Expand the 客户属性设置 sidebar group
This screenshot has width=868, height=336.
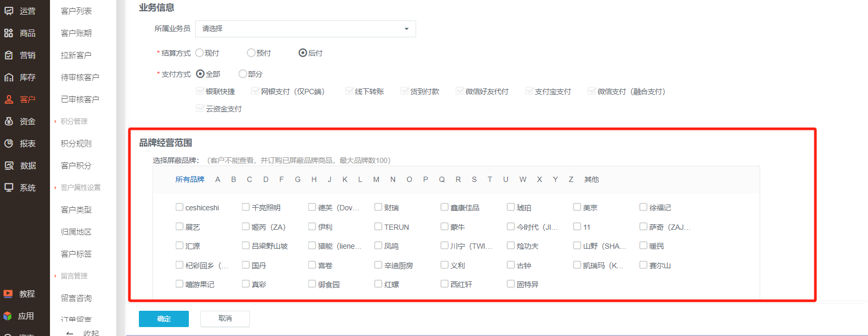pos(80,188)
